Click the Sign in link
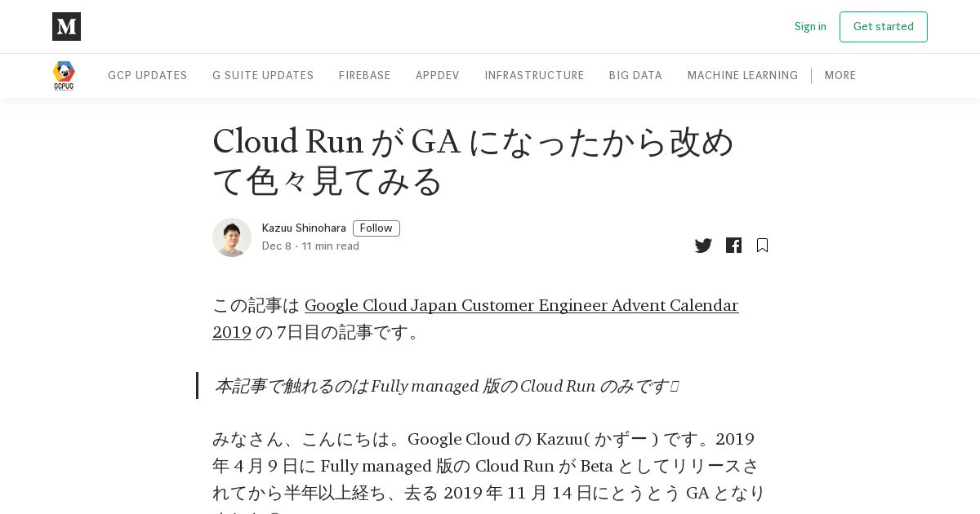 click(x=810, y=27)
